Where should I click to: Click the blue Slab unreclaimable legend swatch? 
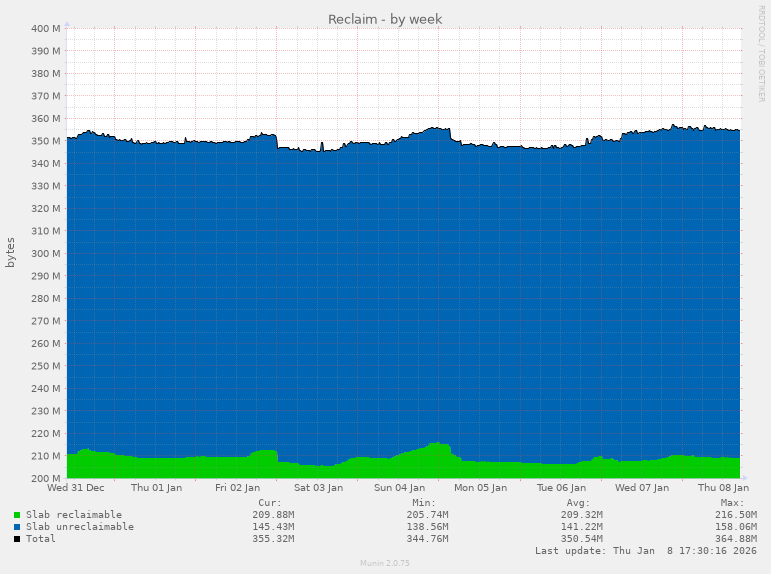17,527
